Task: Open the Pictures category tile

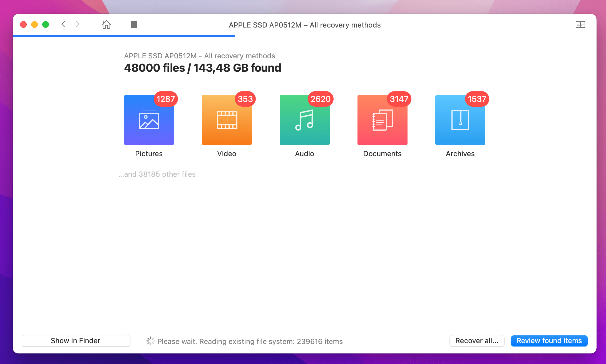Action: coord(149,120)
